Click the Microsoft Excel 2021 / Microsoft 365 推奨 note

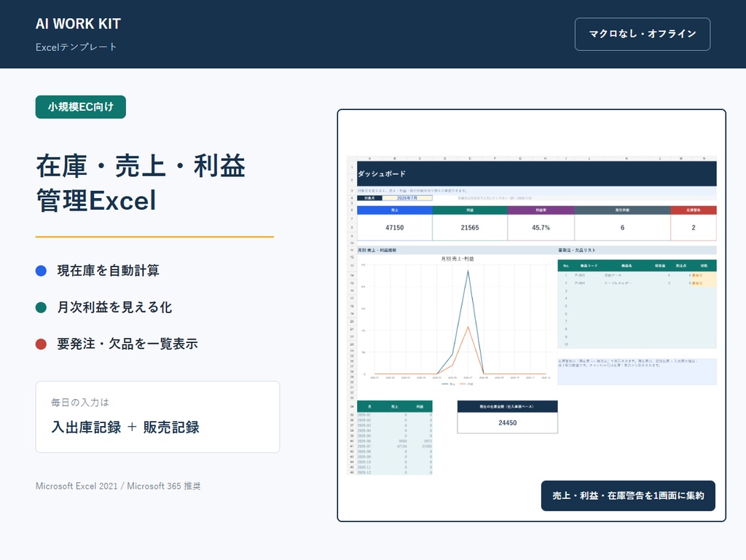(118, 486)
